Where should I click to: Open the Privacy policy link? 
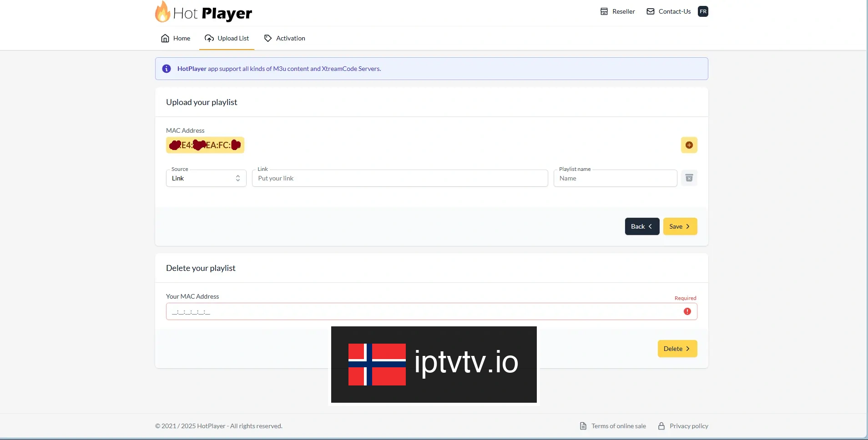tap(683, 426)
